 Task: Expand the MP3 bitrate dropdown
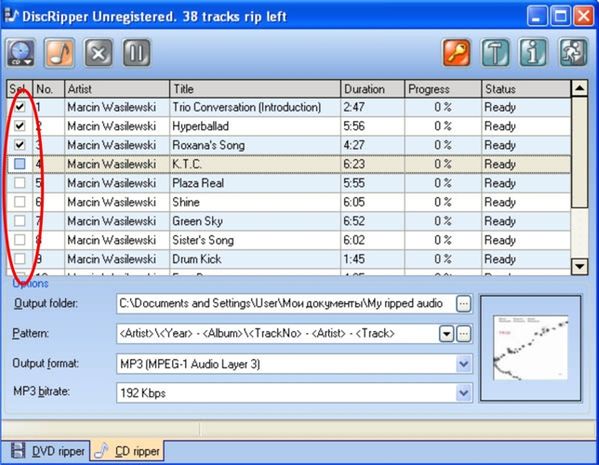(x=463, y=393)
